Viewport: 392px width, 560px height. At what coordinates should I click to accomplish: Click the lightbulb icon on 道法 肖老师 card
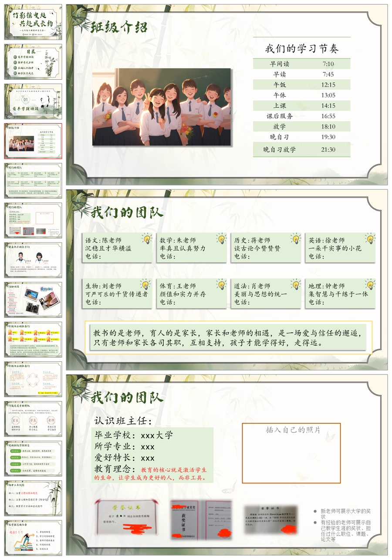click(296, 285)
